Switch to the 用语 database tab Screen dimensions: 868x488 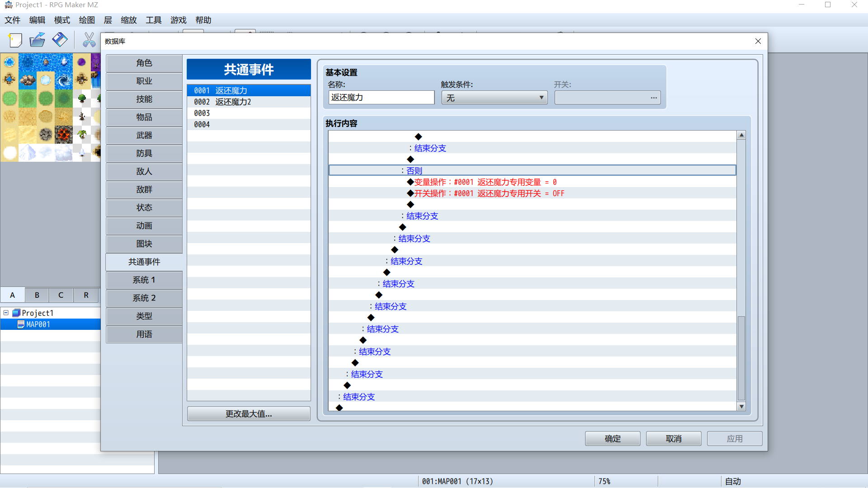pyautogui.click(x=144, y=334)
